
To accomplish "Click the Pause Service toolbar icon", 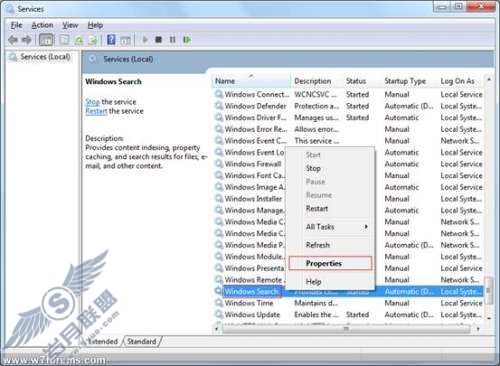I will point(172,40).
